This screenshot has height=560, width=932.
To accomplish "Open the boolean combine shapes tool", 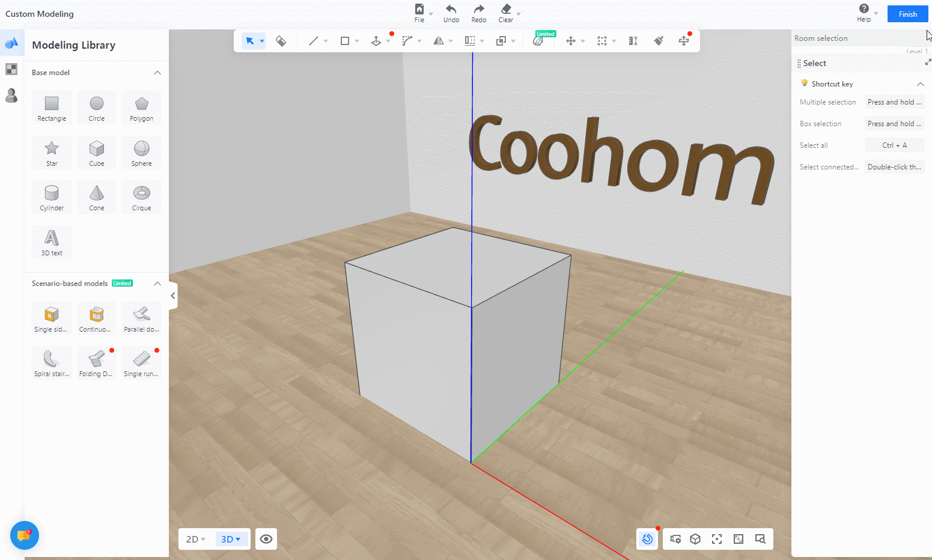I will 501,41.
